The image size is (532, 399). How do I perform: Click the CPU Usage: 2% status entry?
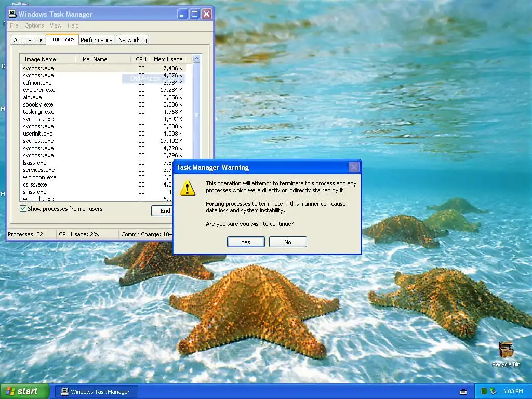pos(87,234)
